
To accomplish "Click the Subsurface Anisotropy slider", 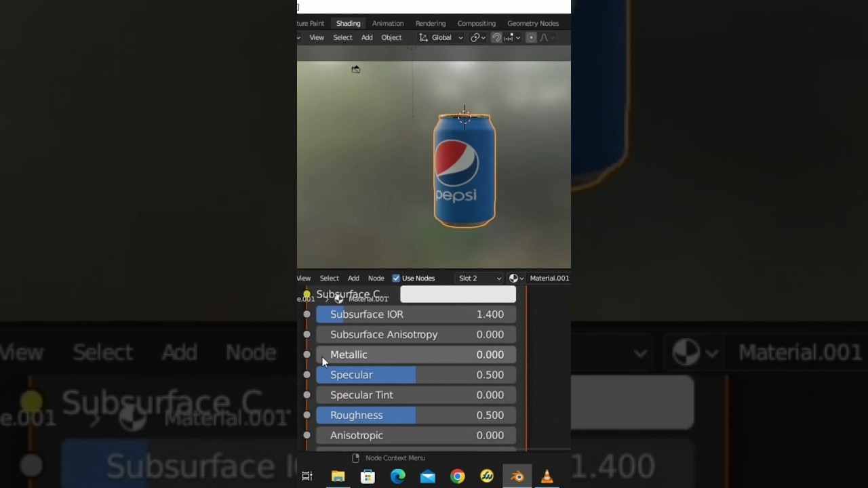I will coord(416,334).
